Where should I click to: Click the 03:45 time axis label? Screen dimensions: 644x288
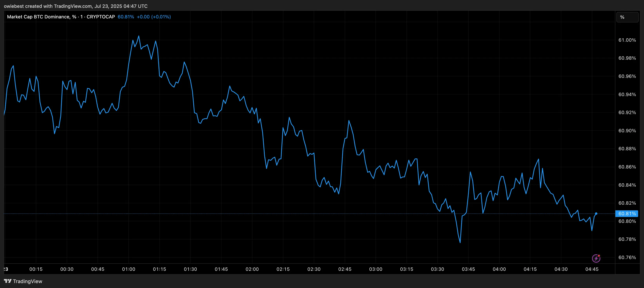coord(468,269)
